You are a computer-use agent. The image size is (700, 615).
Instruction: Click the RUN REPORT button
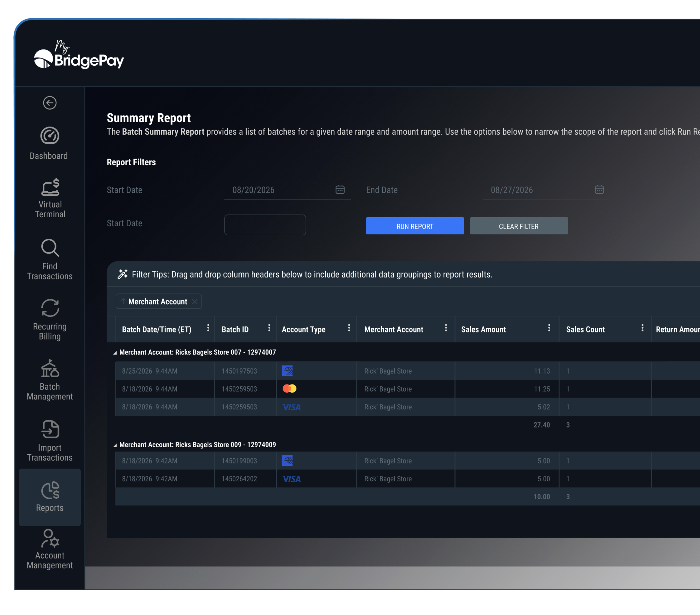pyautogui.click(x=415, y=226)
